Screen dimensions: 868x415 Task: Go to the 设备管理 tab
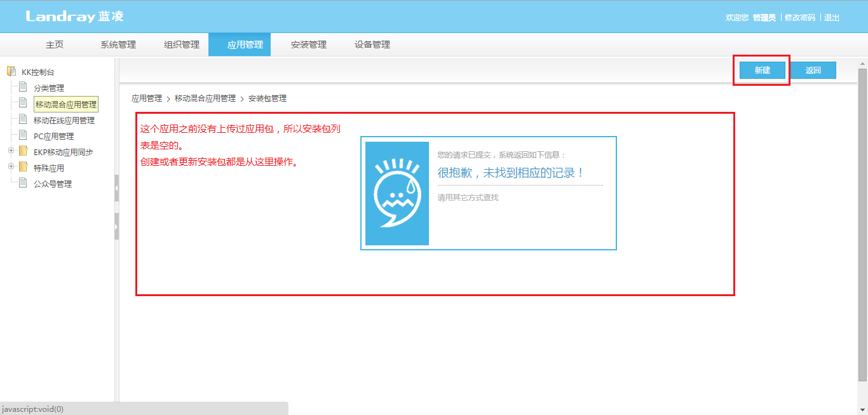click(372, 44)
